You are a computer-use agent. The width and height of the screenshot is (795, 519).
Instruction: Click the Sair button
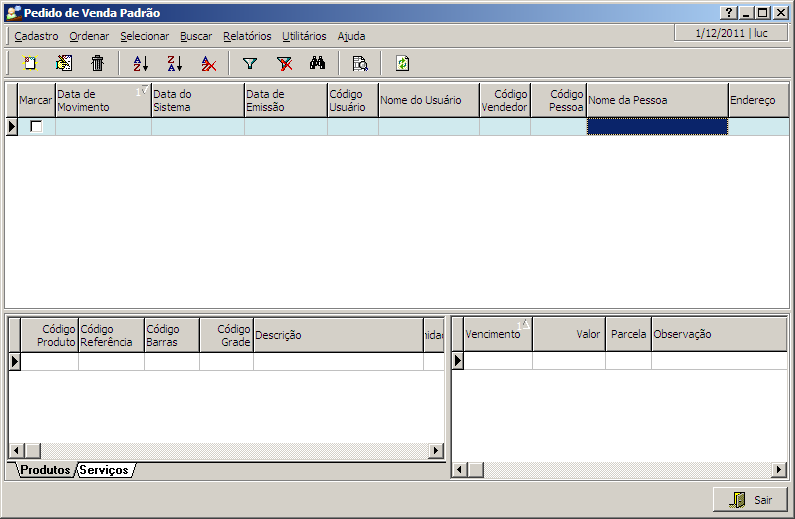(x=751, y=499)
